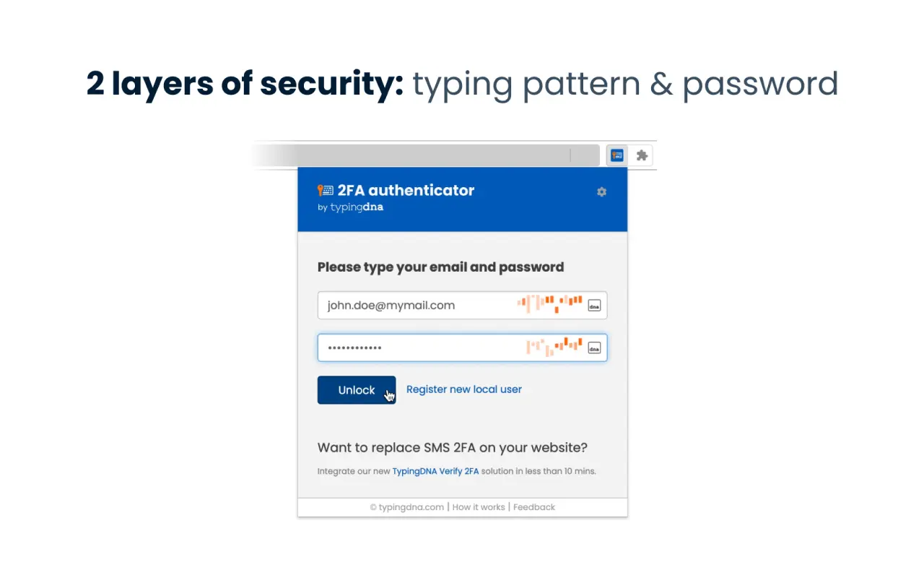Click the dna badge in the email field

coord(594,306)
